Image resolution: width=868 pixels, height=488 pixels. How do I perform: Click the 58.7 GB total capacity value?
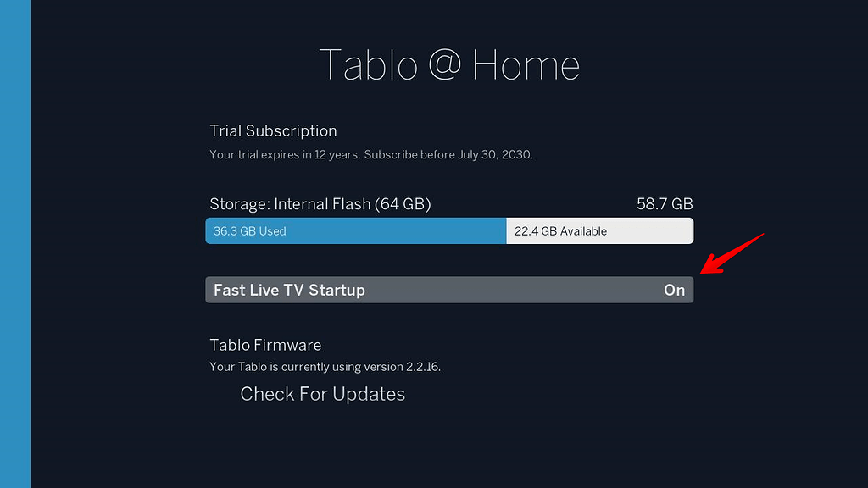pos(665,204)
